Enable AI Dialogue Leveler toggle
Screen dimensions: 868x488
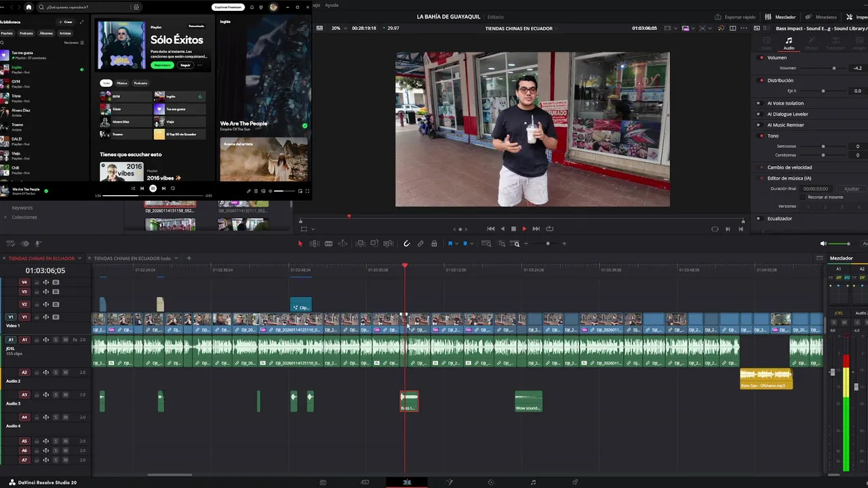point(759,115)
